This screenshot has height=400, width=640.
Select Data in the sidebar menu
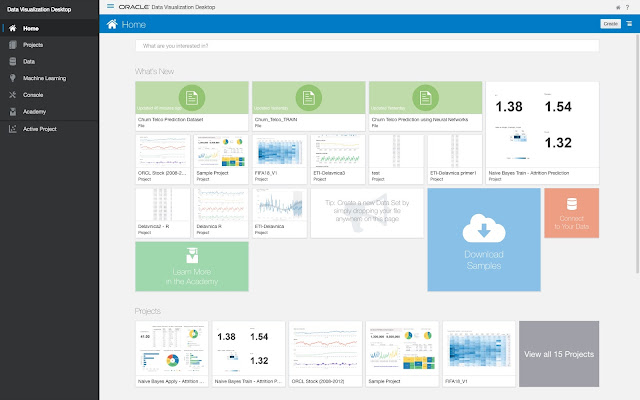tap(29, 62)
